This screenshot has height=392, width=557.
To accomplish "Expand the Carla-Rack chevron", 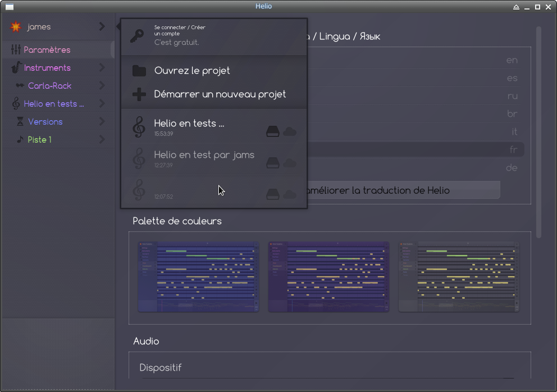I will point(102,85).
